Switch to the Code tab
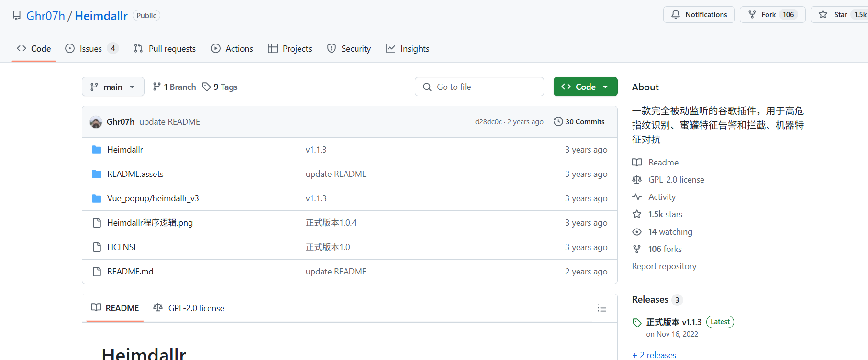This screenshot has height=360, width=868. coord(34,48)
